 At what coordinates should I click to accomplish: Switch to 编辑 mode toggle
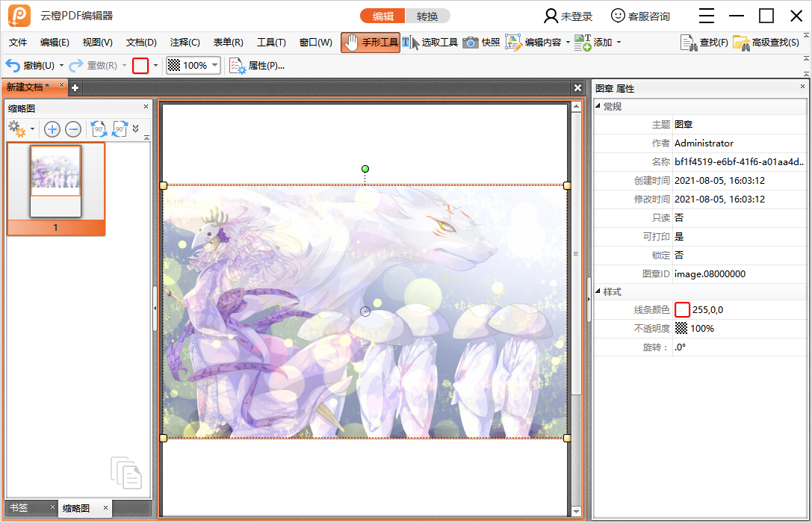382,16
